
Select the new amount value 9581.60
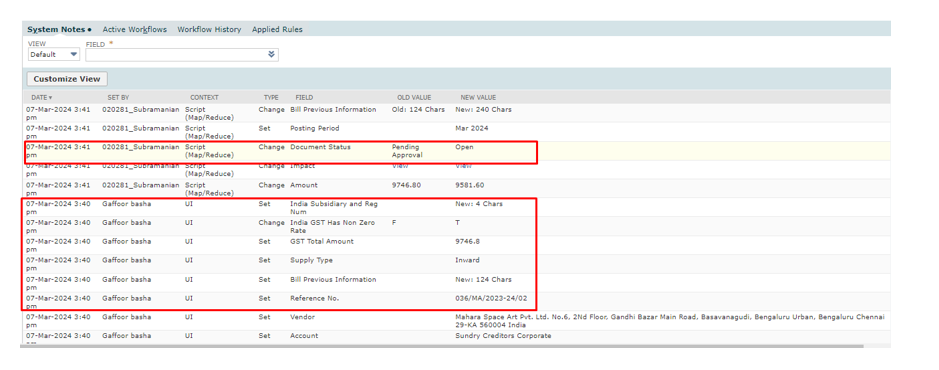[x=470, y=185]
